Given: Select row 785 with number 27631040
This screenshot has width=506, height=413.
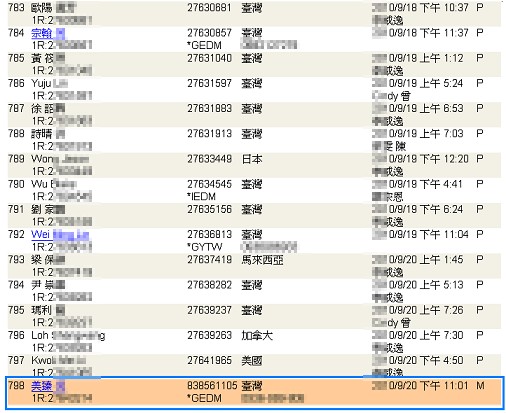Looking at the screenshot, I should click(x=254, y=64).
